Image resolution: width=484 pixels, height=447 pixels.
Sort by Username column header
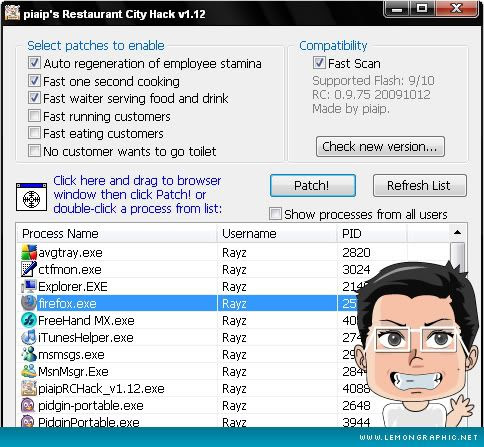click(277, 233)
